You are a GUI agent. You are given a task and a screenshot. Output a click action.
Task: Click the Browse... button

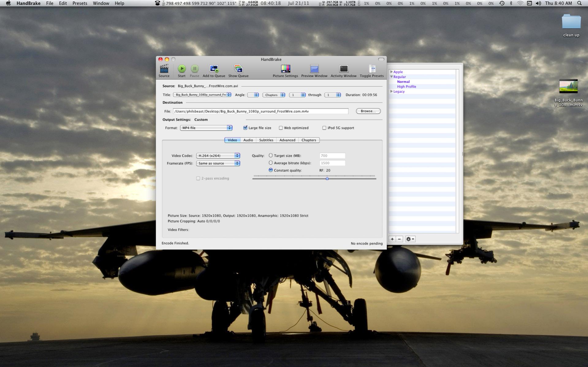tap(368, 111)
